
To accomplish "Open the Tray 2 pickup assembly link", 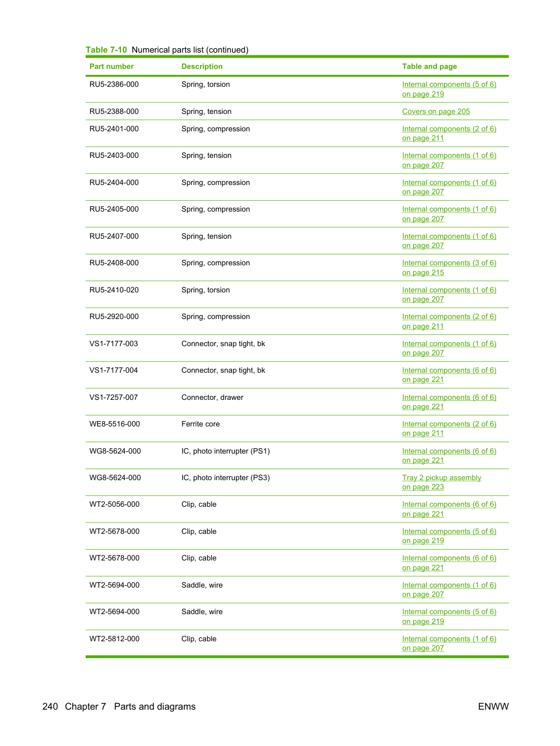I will coord(441,482).
